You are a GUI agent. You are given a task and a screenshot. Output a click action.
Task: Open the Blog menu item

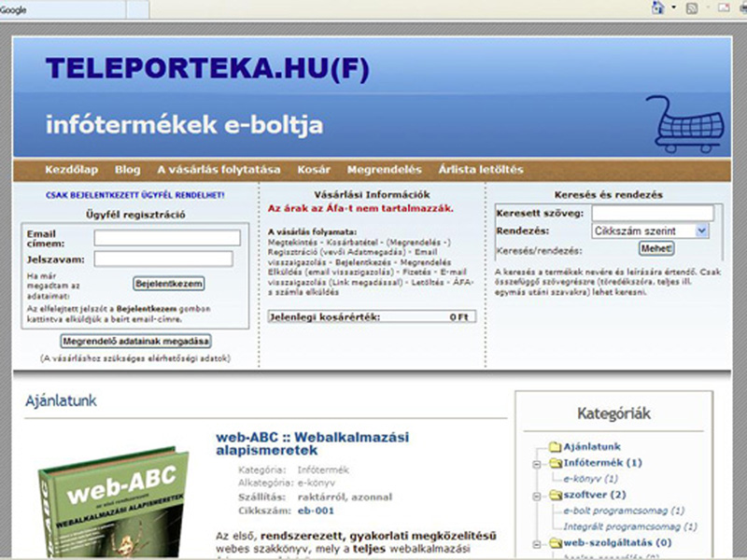point(127,170)
